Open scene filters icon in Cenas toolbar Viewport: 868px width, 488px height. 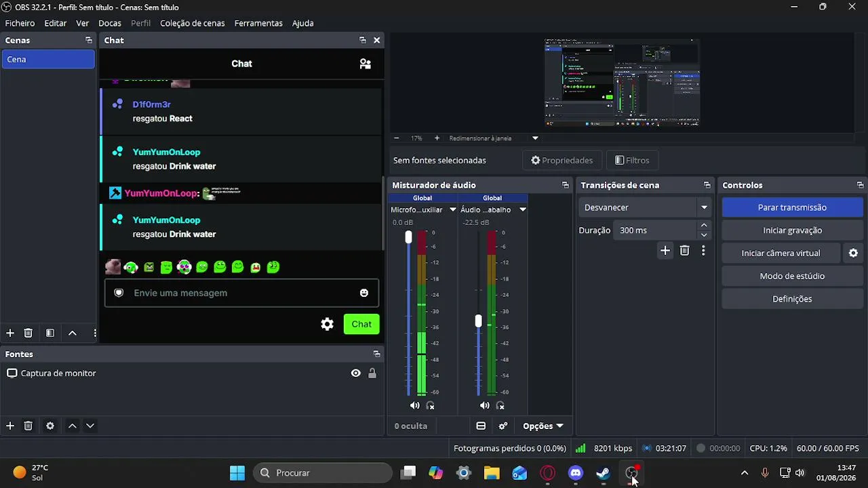pos(50,333)
